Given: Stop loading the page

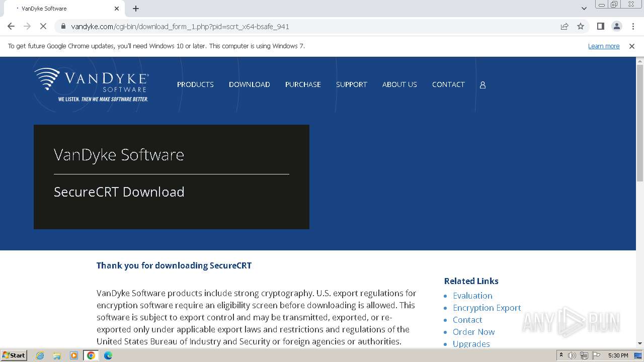Looking at the screenshot, I should click(43, 26).
